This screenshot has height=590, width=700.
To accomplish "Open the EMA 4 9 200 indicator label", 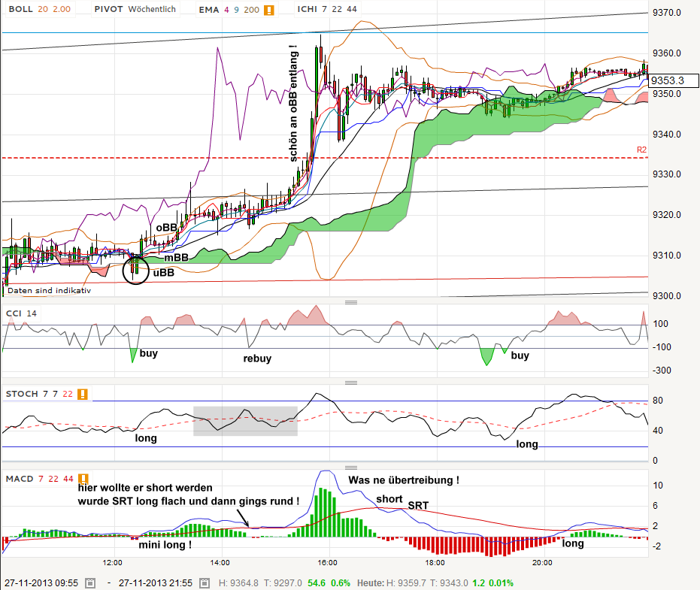I will (x=229, y=10).
